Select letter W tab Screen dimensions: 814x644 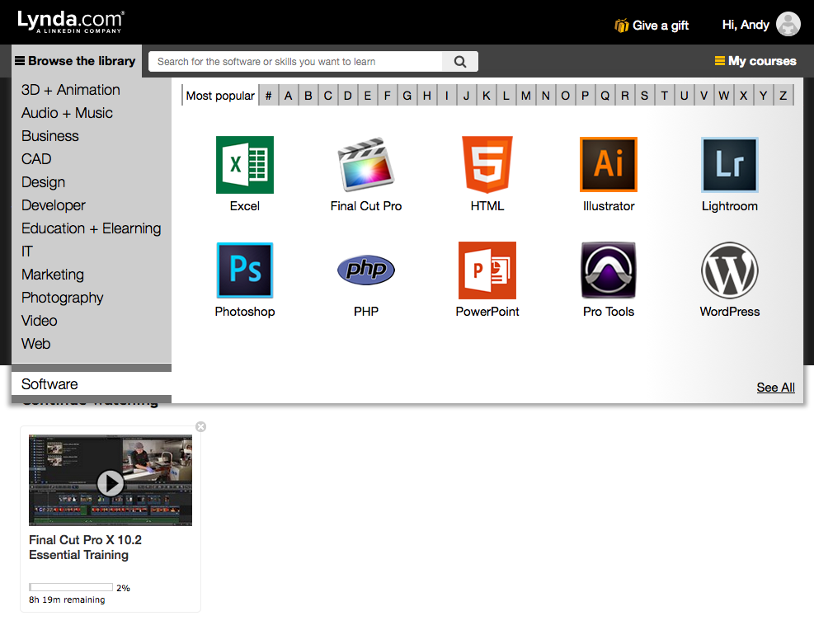723,96
